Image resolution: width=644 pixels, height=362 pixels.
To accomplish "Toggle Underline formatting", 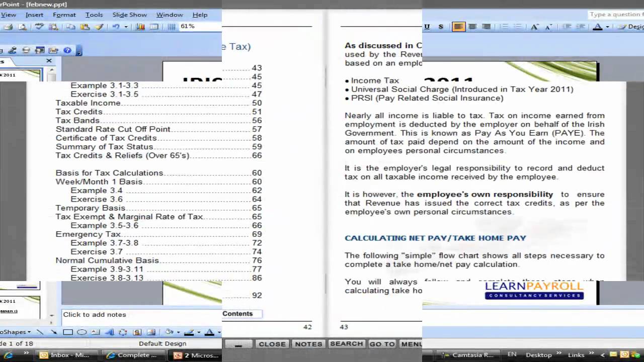I will pyautogui.click(x=427, y=27).
